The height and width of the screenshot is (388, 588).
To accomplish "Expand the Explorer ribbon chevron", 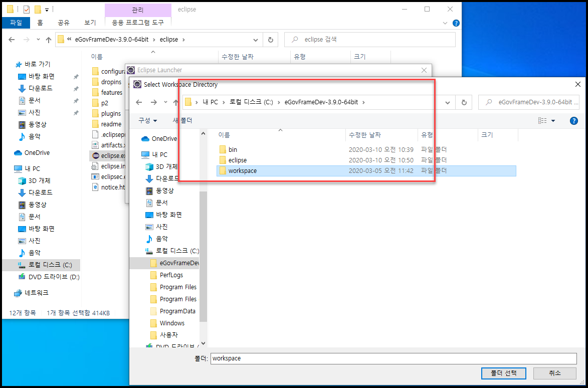I will pos(445,23).
